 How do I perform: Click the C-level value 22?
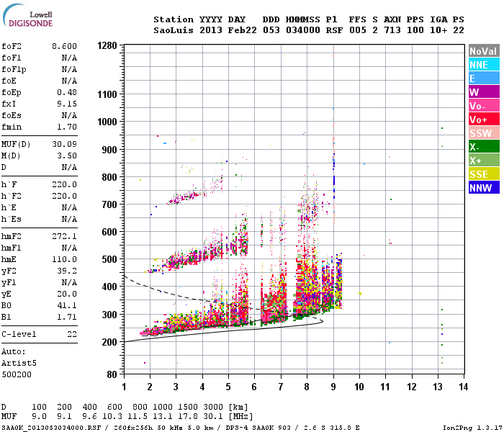click(72, 334)
